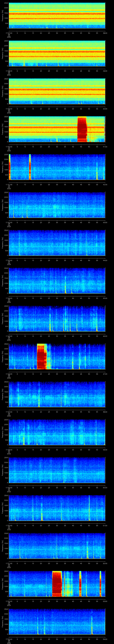
Task: Click the '17:38:00' start time label
Action: (9, 71)
